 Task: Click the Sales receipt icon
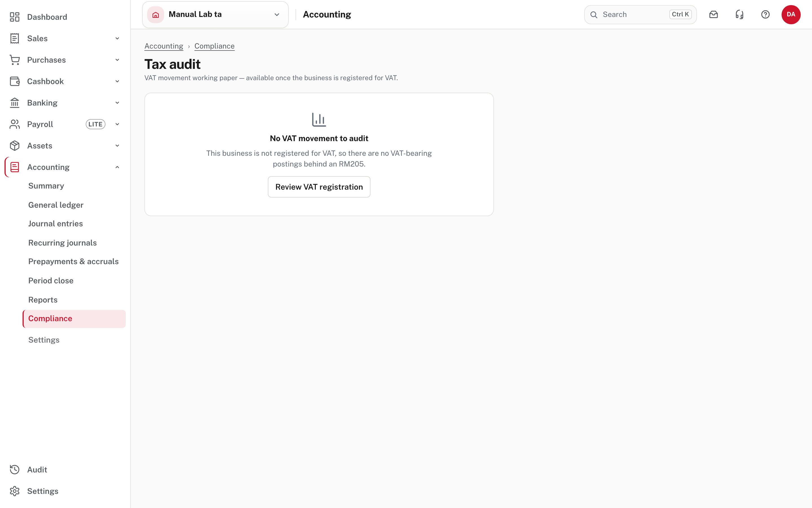[14, 38]
